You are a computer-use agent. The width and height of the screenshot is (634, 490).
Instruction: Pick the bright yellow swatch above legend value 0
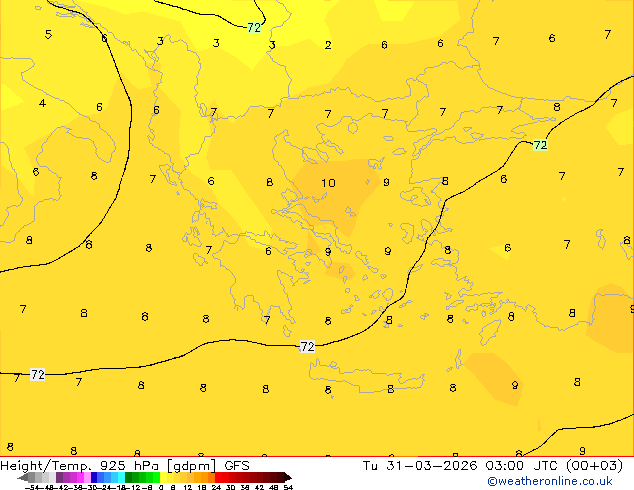[x=163, y=477]
